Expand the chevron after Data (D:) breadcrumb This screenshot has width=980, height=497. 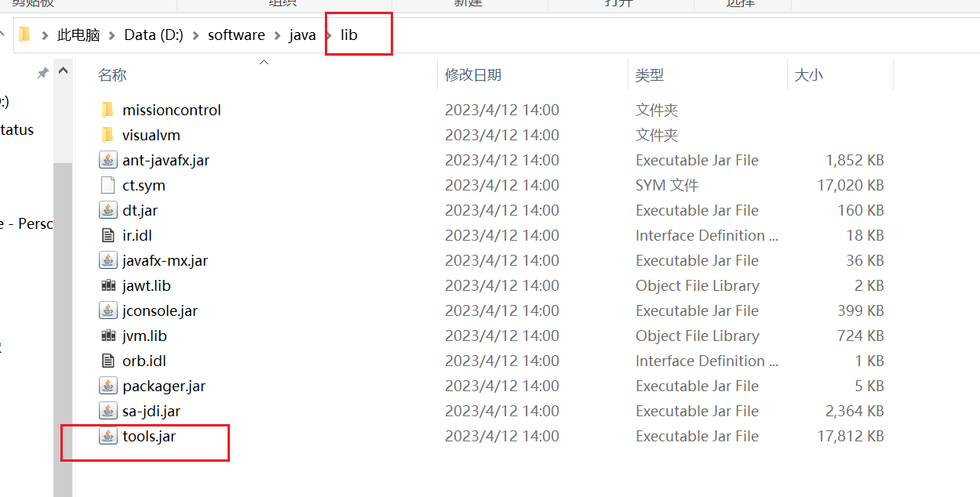[x=195, y=35]
